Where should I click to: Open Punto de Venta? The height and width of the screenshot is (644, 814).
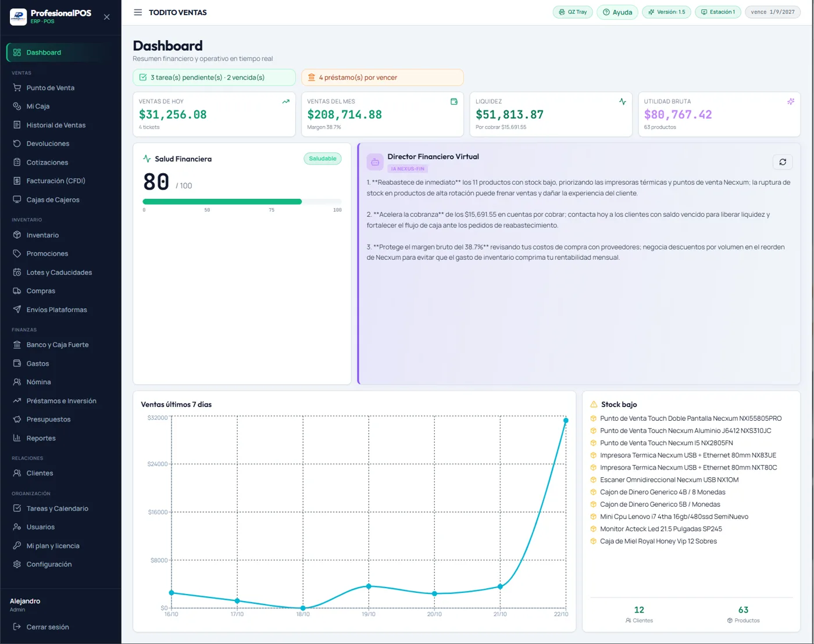pyautogui.click(x=60, y=88)
